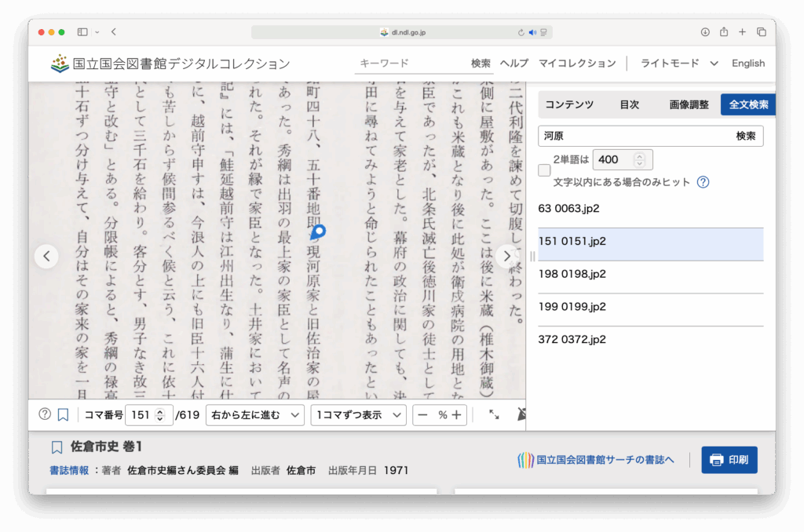
Task: Enable the 2単語 proximity search checkbox
Action: [544, 170]
